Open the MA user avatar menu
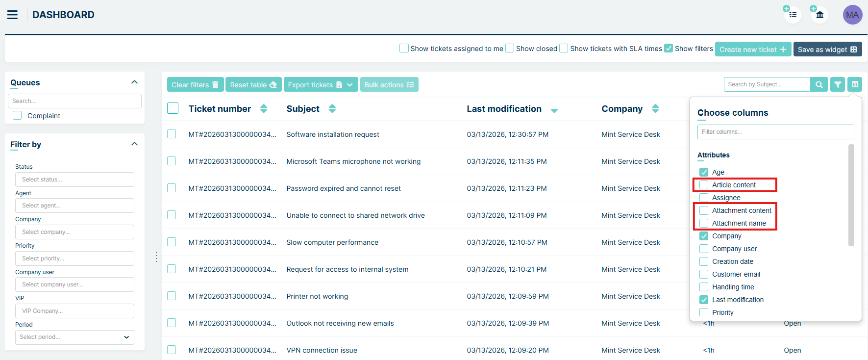The image size is (868, 360). click(x=852, y=15)
